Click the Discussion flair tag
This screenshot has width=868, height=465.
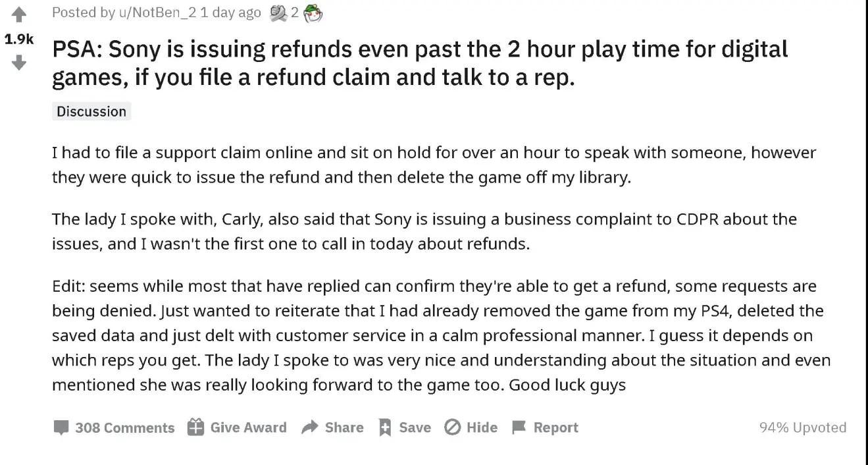click(91, 111)
